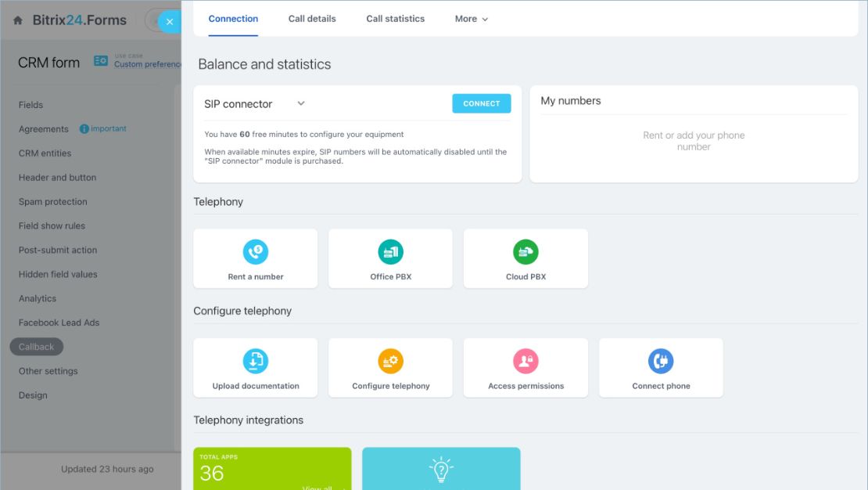868x490 pixels.
Task: Click the lightbulb question icon tile
Action: tap(441, 468)
